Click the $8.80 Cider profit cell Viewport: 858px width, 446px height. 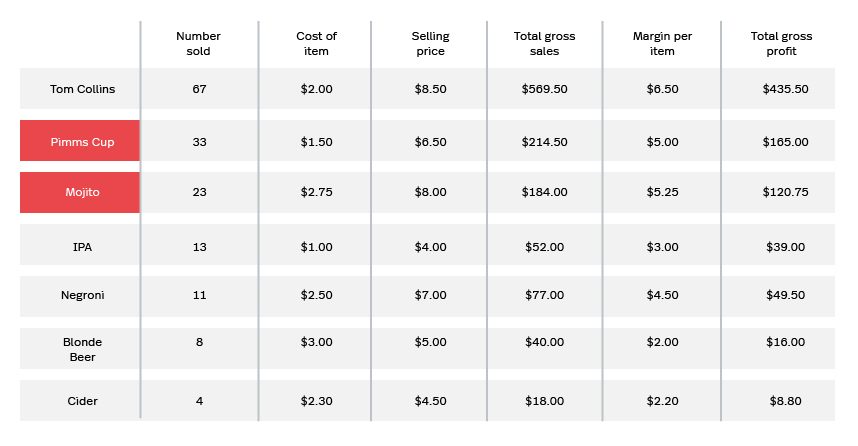tap(785, 401)
